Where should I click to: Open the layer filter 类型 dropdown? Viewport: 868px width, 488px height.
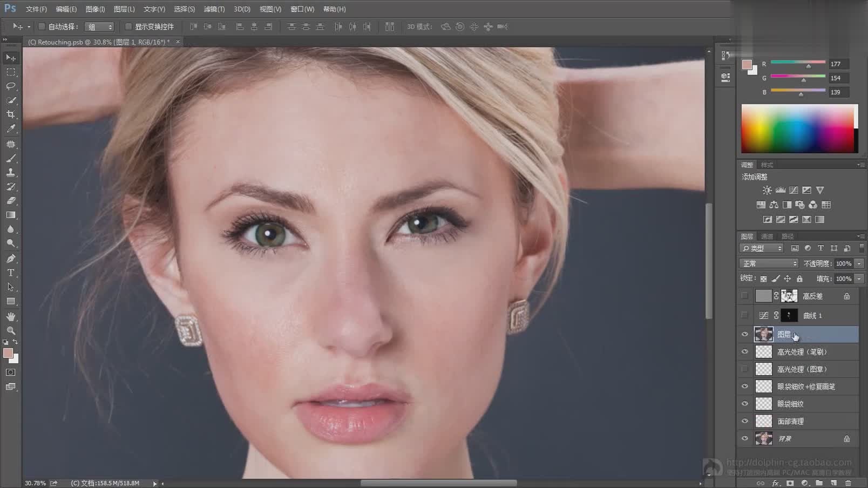click(x=762, y=248)
